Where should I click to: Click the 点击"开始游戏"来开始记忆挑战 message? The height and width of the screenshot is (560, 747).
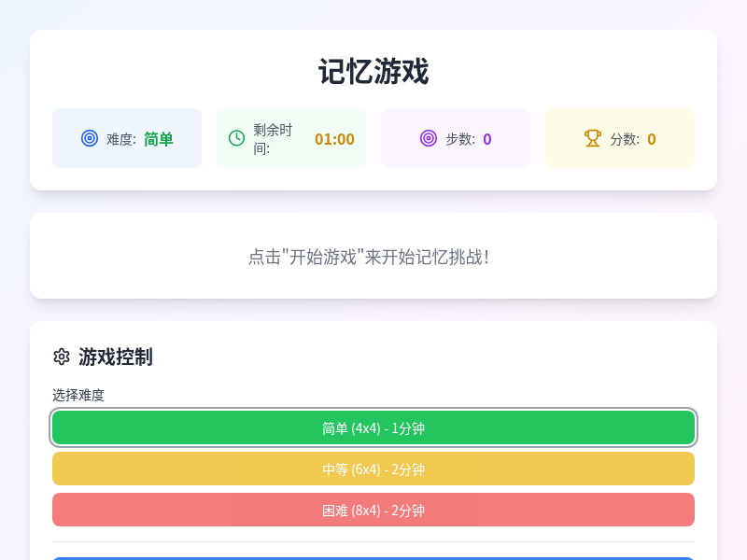click(x=369, y=257)
